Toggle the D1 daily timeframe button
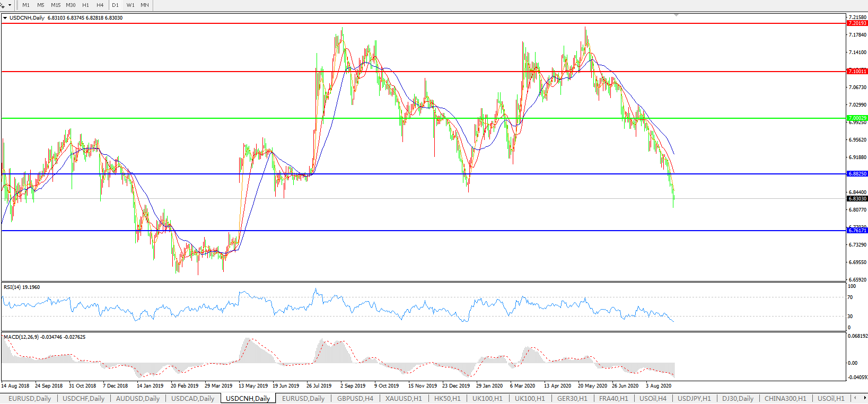868x404 pixels. [115, 5]
